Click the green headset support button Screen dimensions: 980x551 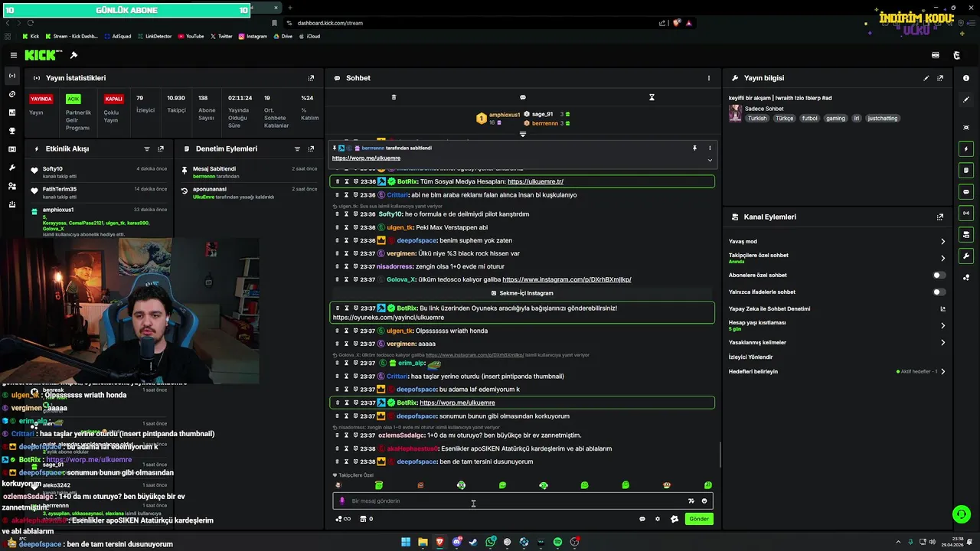[960, 514]
